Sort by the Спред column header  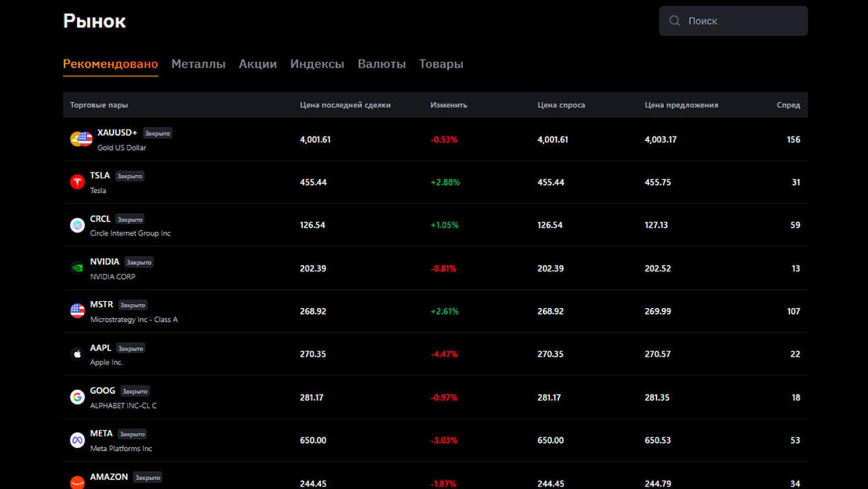click(x=788, y=105)
